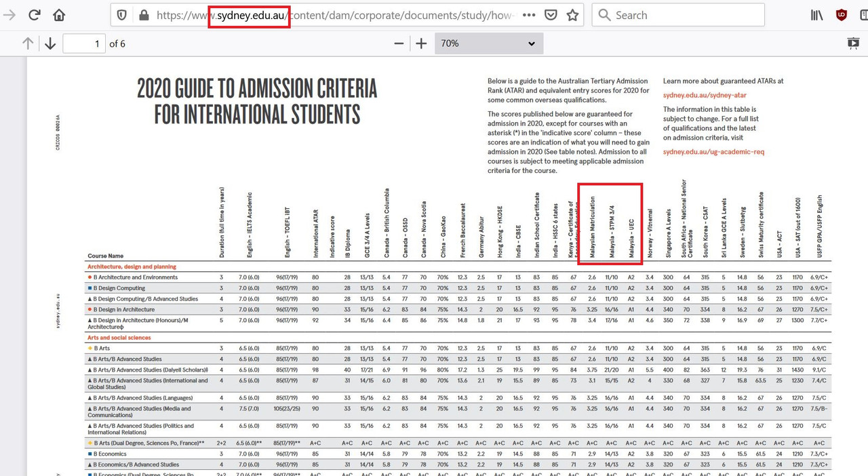Bookmark this page with star icon
The image size is (868, 476).
573,15
